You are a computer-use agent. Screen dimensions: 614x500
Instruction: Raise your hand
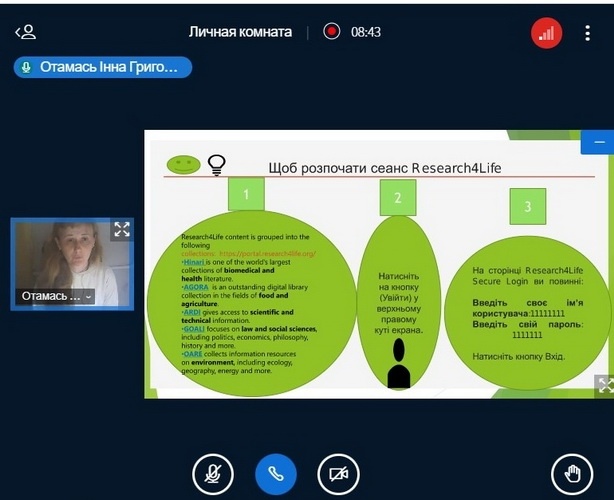point(573,475)
